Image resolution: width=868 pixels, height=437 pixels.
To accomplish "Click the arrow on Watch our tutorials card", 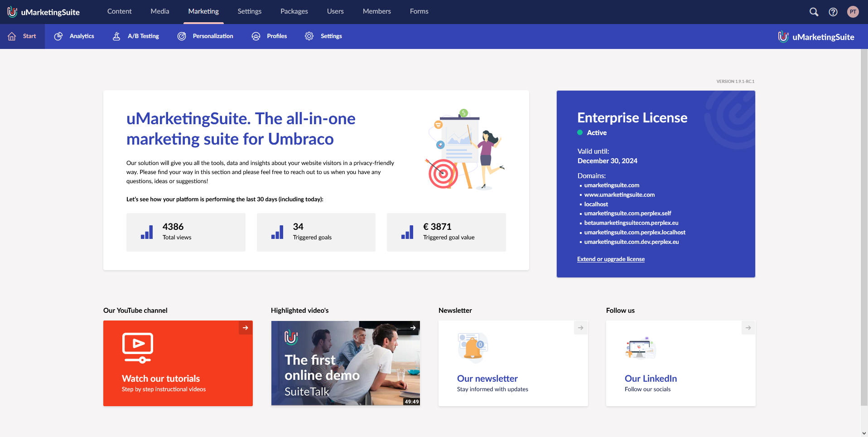I will (246, 328).
